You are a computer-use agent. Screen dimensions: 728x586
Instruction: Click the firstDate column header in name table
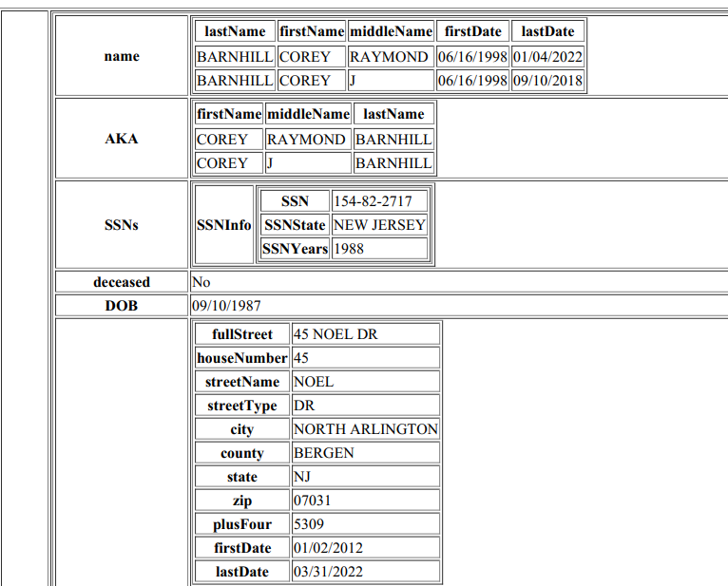click(x=472, y=31)
